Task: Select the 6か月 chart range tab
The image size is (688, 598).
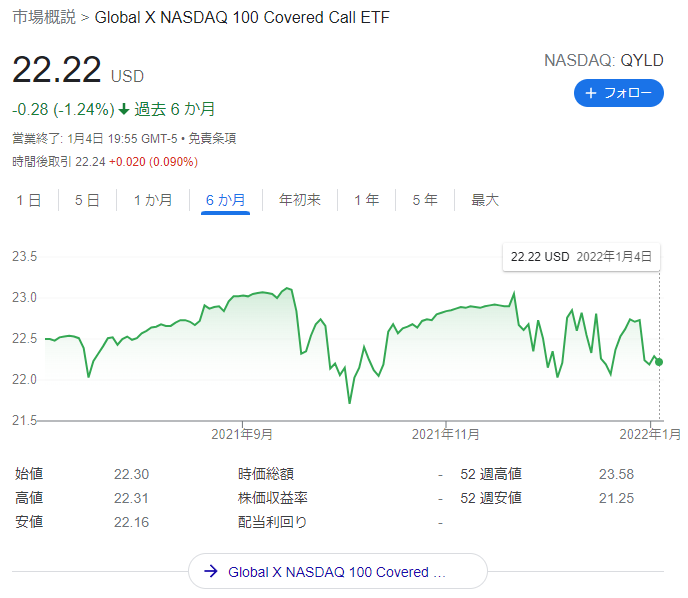Action: pyautogui.click(x=226, y=201)
